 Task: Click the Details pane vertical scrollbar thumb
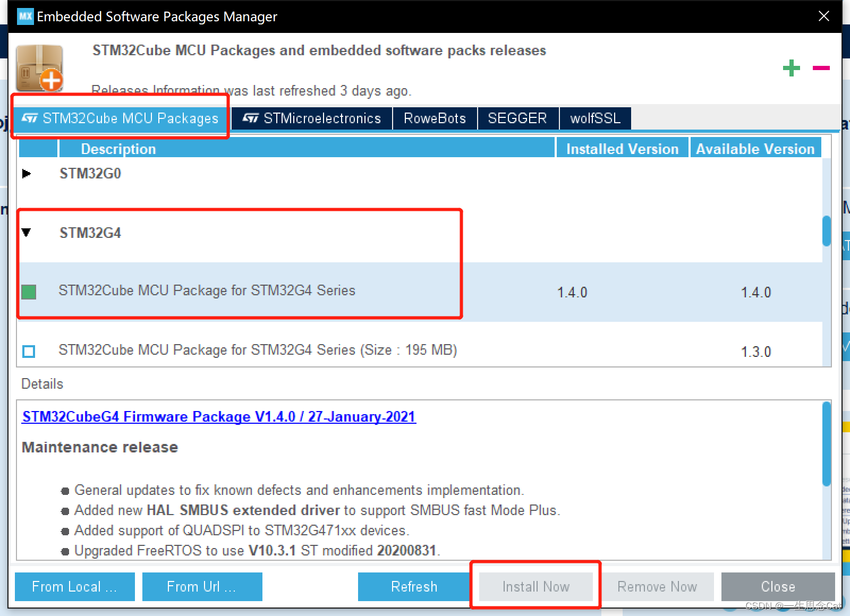pos(826,444)
